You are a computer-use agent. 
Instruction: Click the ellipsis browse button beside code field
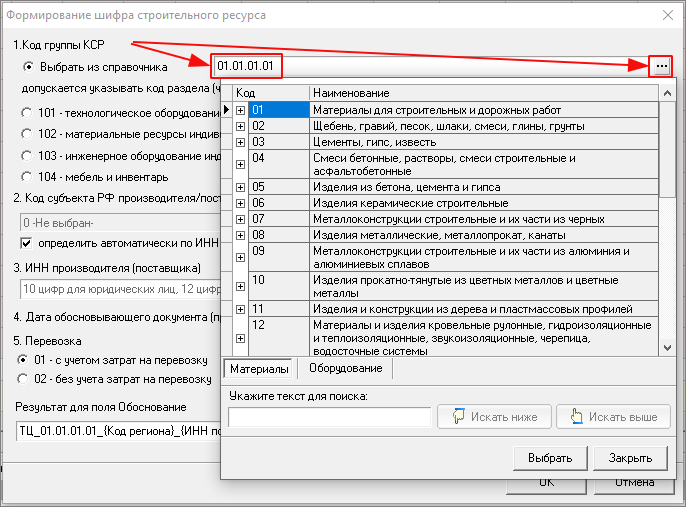pos(660,66)
